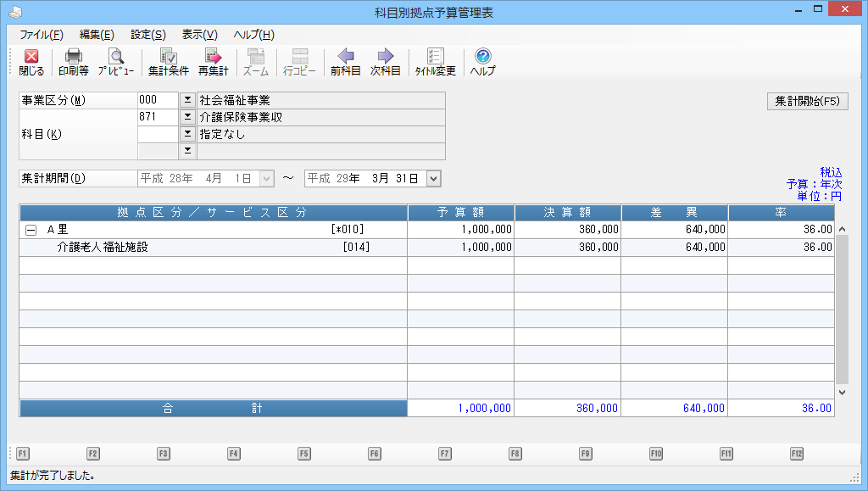The image size is (868, 491).
Task: Run 再集計 recalculation
Action: tap(213, 62)
